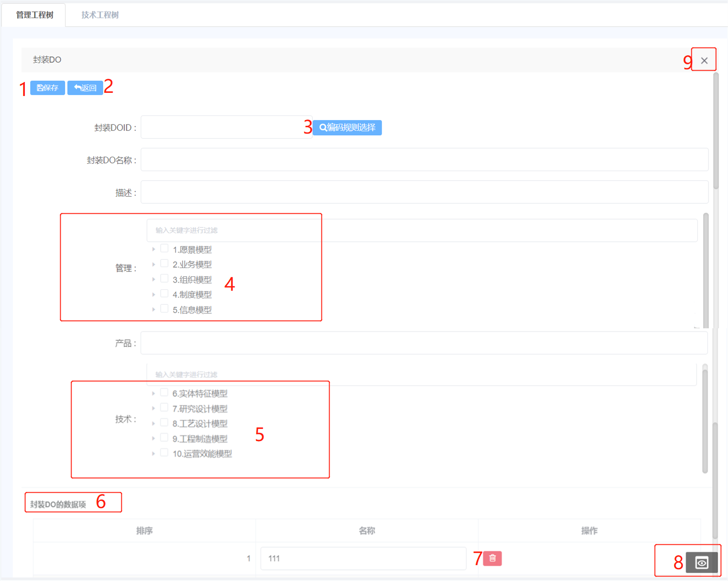Expand the 5.信息模型 tree node
The image size is (728, 581).
point(153,310)
